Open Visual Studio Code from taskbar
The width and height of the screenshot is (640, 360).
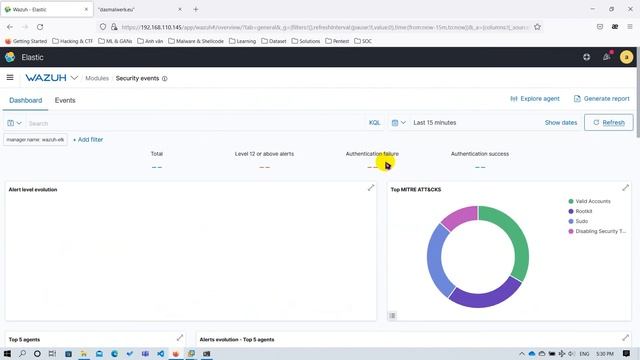coord(160,353)
